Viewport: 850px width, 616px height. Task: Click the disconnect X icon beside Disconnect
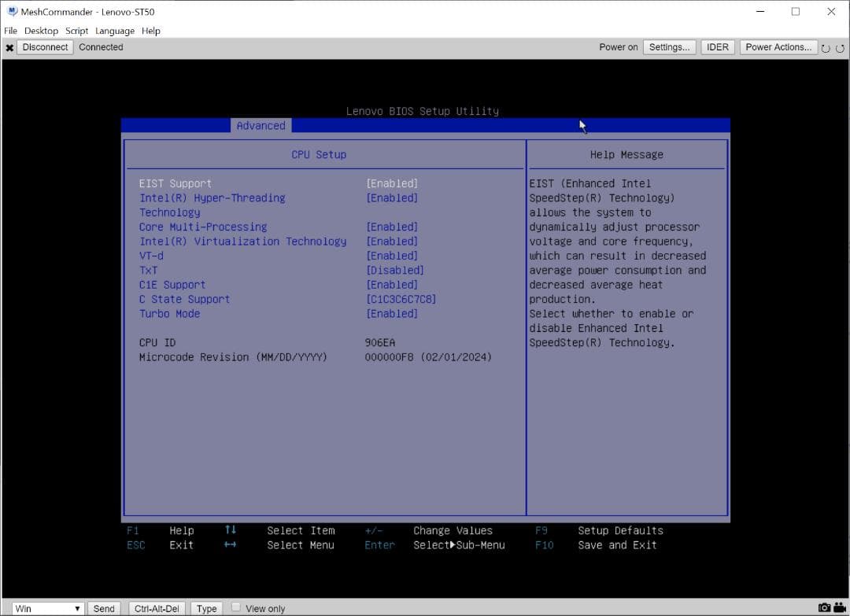coord(9,47)
